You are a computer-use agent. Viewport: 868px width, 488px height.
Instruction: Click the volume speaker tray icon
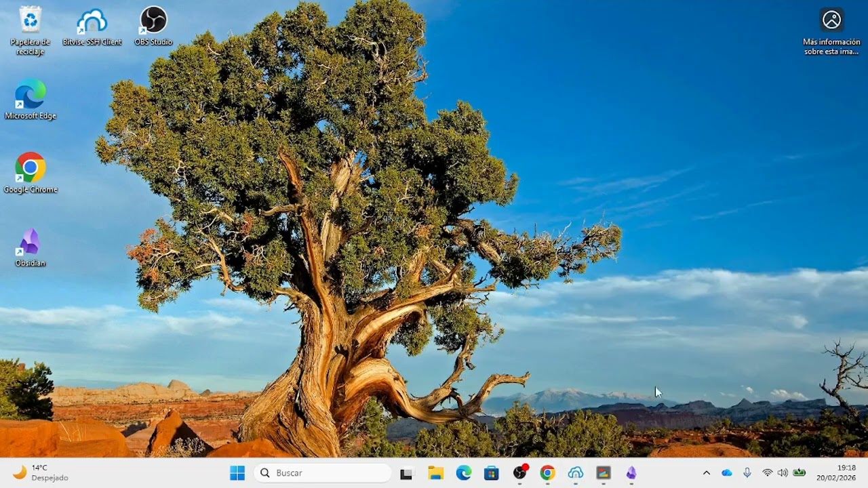[783, 473]
